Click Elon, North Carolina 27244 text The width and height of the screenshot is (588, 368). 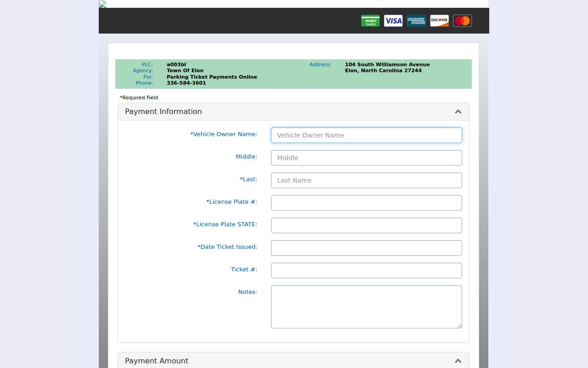383,70
